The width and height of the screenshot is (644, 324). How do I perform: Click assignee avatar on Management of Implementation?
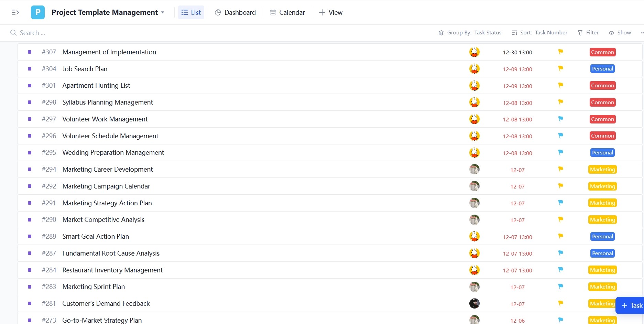pyautogui.click(x=474, y=52)
